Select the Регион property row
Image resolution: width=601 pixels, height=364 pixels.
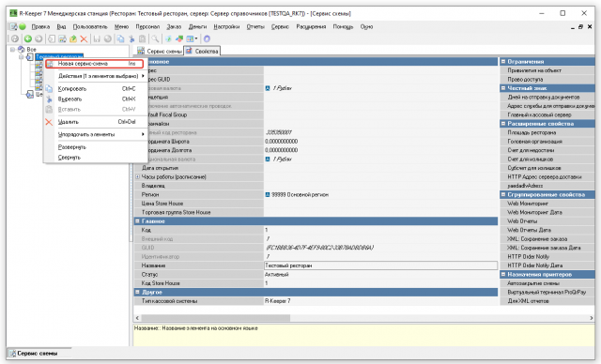click(x=316, y=194)
